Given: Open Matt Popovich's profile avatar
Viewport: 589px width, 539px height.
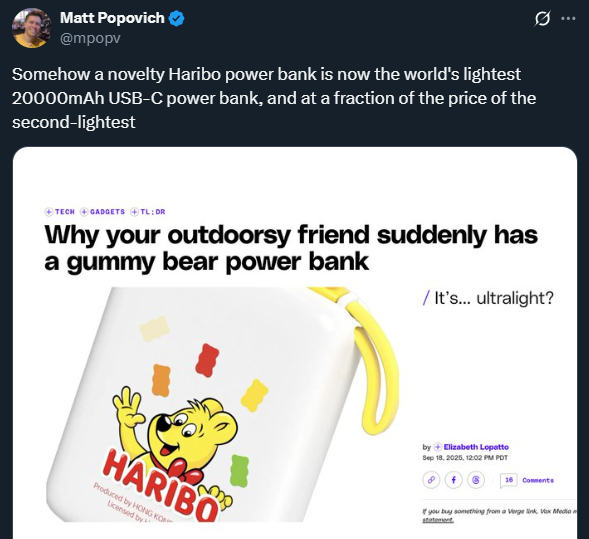Looking at the screenshot, I should [x=32, y=28].
